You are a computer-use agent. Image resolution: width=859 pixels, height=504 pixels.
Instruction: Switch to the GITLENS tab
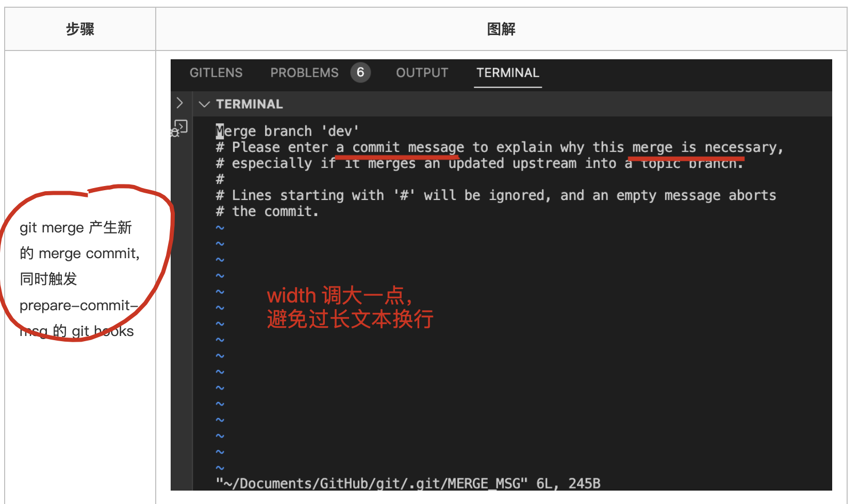pos(217,73)
